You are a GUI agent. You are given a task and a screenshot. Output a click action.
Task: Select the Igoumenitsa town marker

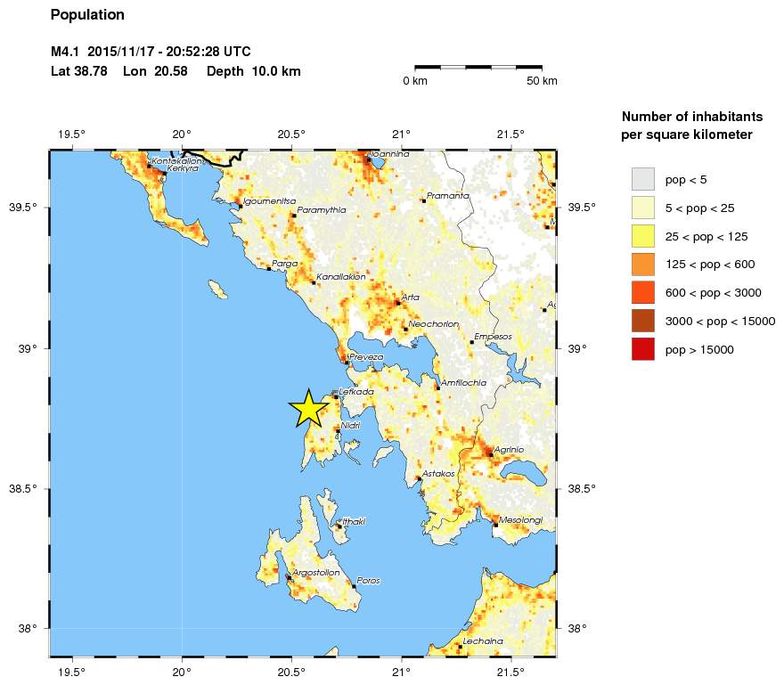(241, 207)
